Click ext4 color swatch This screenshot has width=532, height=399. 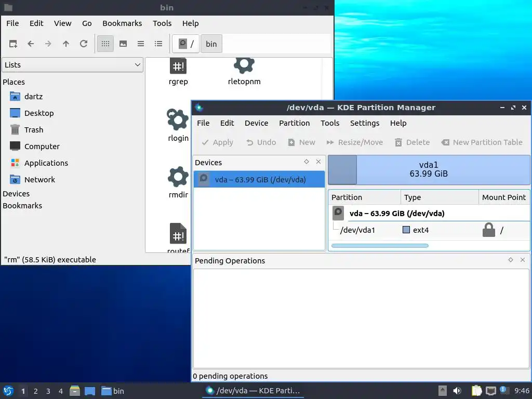(406, 230)
